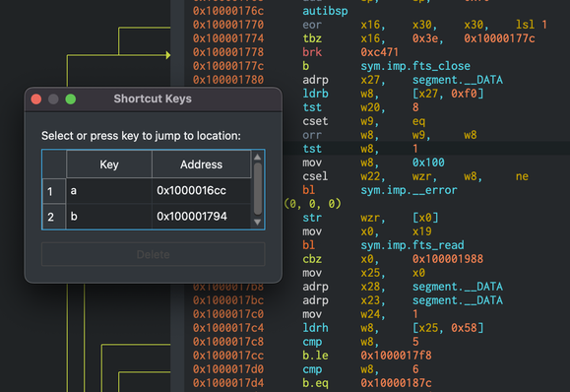Image resolution: width=570 pixels, height=392 pixels.
Task: Click sym.imp.fts_read call target
Action: pos(412,245)
